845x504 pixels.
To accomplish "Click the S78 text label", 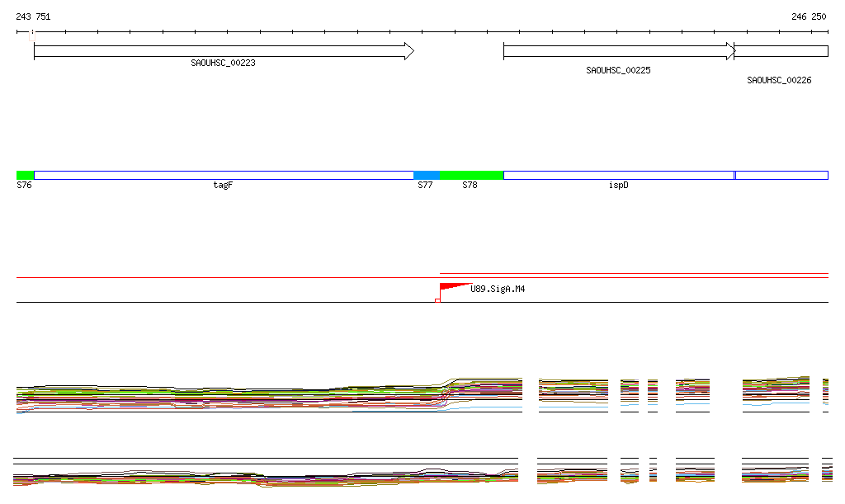I will (x=470, y=186).
